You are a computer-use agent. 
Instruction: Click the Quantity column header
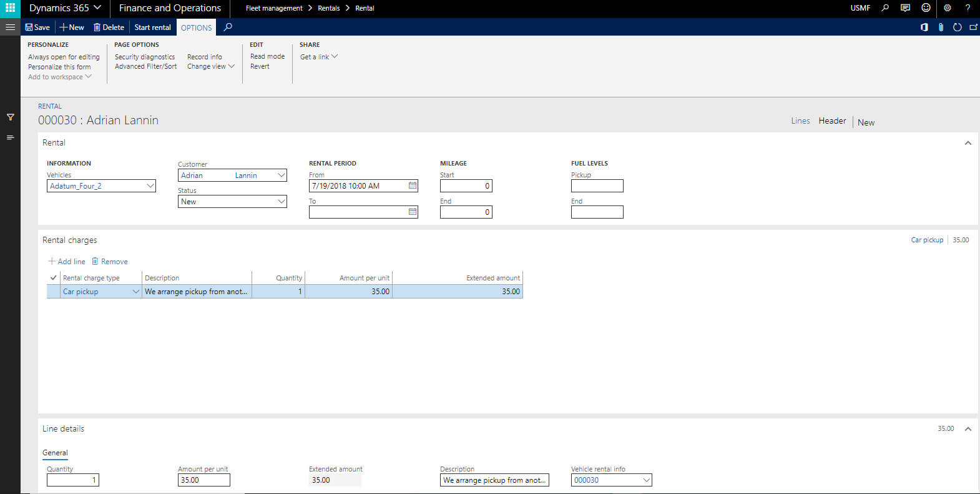289,278
